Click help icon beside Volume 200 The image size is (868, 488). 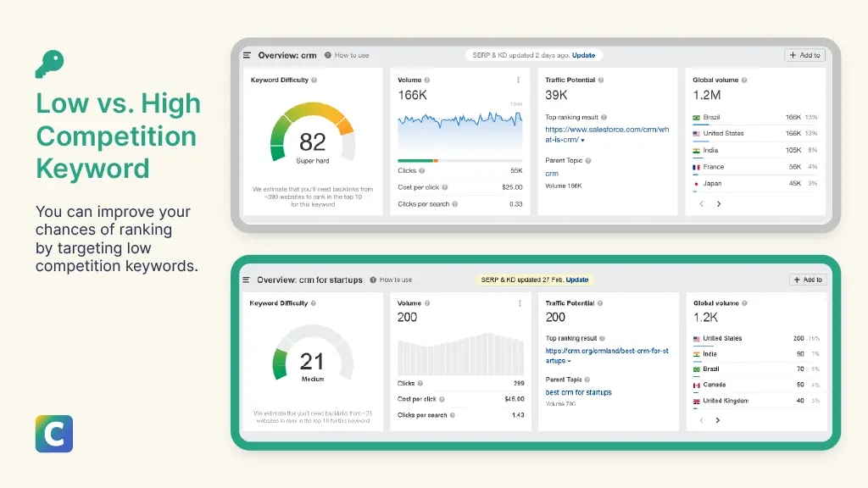point(427,303)
